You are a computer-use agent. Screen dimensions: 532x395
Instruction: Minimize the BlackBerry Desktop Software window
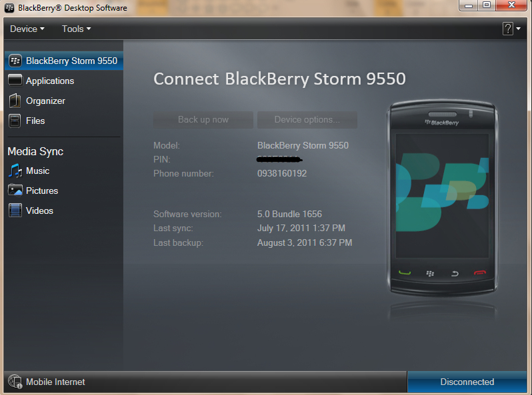469,5
